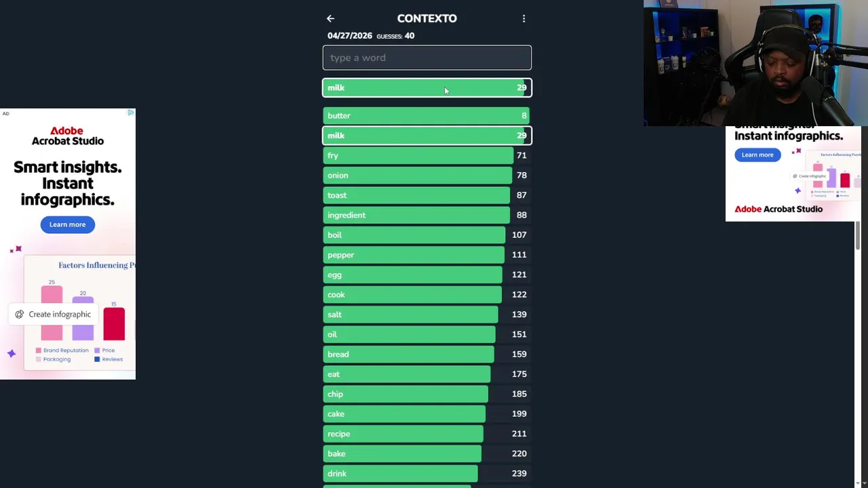Click the Create infographic icon in the ad

pos(20,314)
